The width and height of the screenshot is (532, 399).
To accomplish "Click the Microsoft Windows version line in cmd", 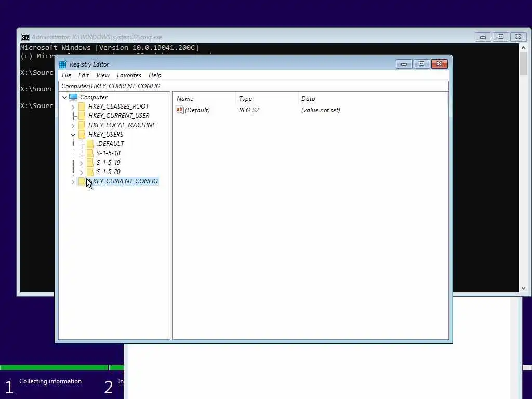I will coord(110,48).
